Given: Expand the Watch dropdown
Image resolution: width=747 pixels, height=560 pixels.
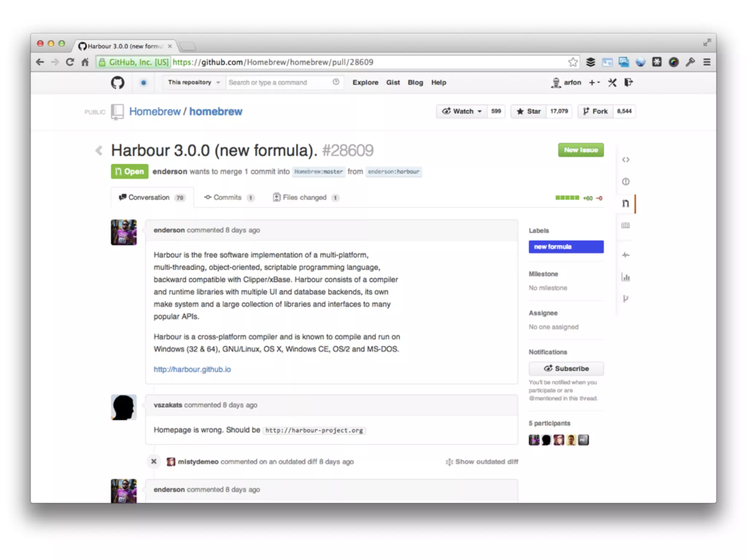Looking at the screenshot, I should coord(462,112).
